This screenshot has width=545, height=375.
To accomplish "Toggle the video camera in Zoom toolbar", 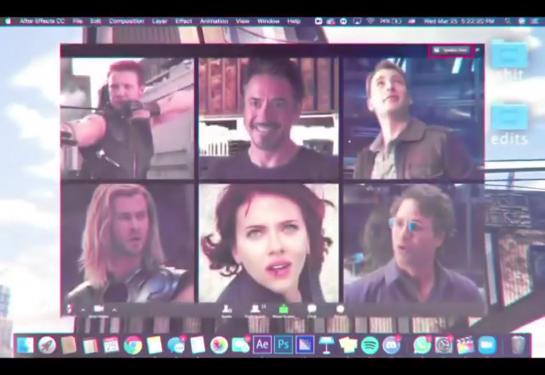I will [x=99, y=309].
